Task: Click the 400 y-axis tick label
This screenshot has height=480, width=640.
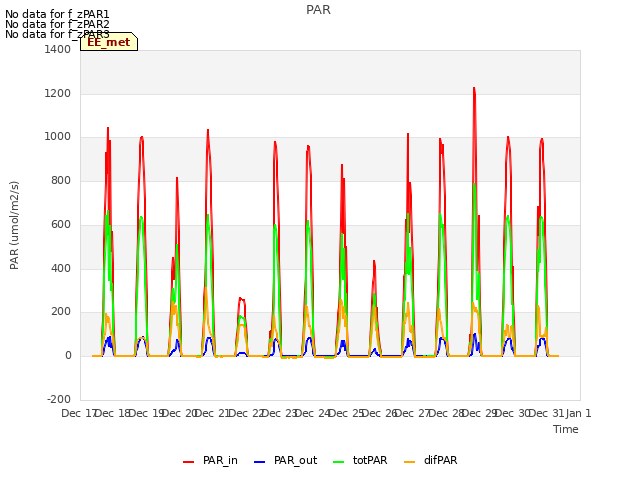Action: (x=61, y=268)
